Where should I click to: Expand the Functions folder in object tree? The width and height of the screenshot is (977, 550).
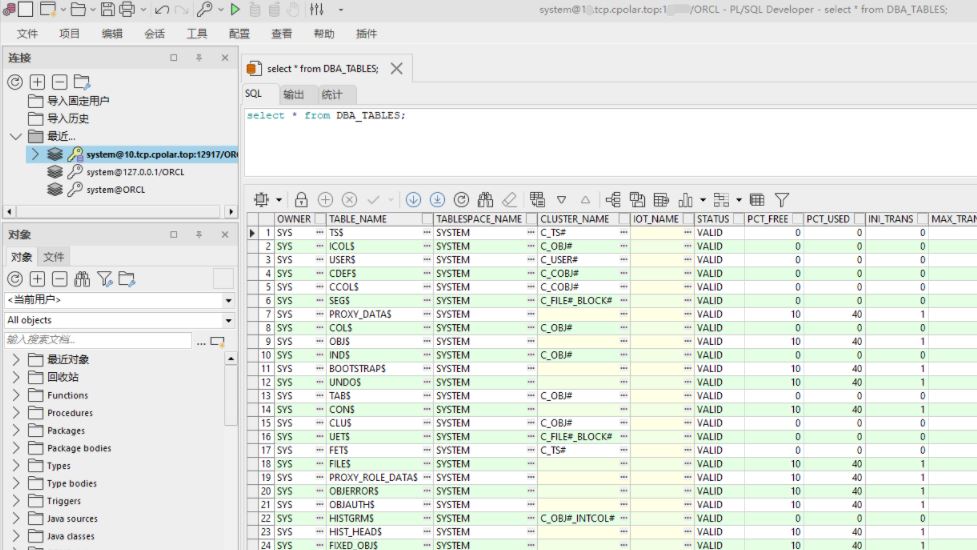pyautogui.click(x=16, y=395)
